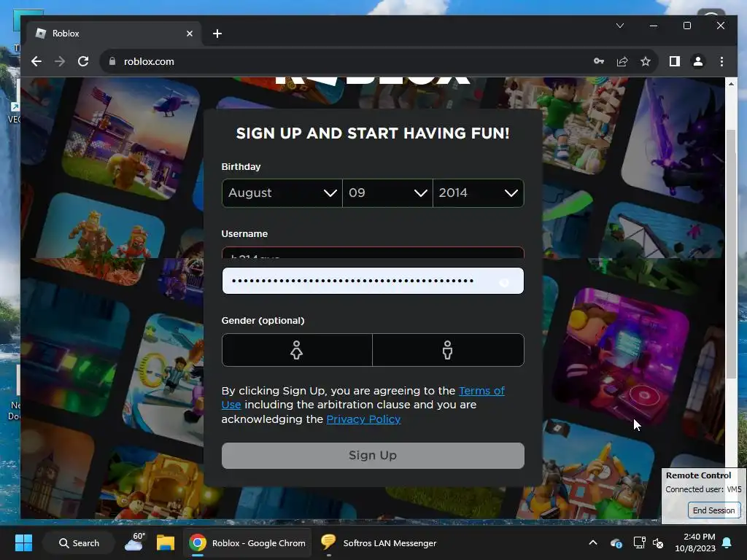Open a new browser tab
This screenshot has height=560, width=747.
click(217, 34)
